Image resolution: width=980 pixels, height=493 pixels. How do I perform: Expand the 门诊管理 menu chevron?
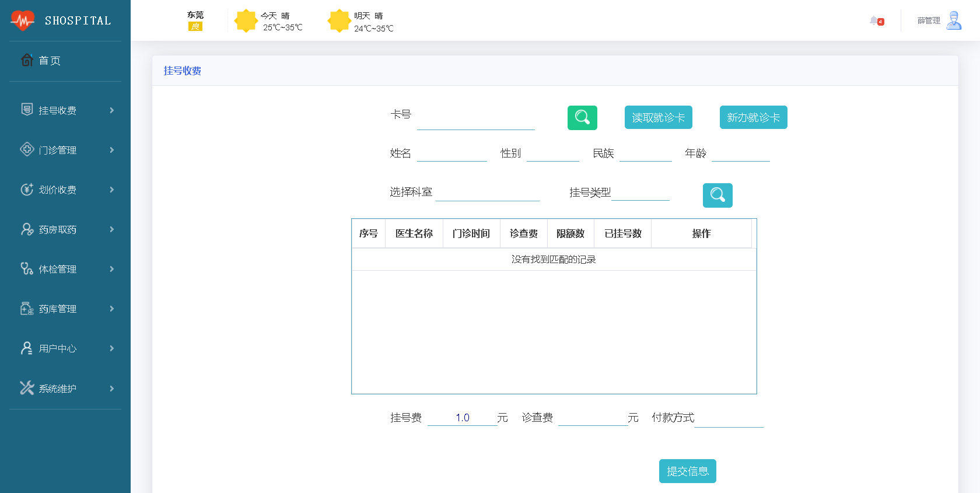tap(112, 150)
